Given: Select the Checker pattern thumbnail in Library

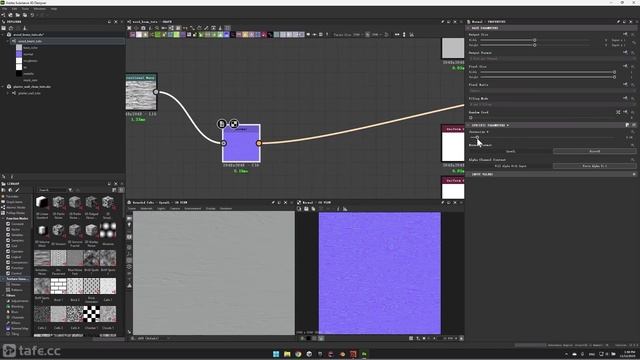Looking at the screenshot, I should click(91, 314).
